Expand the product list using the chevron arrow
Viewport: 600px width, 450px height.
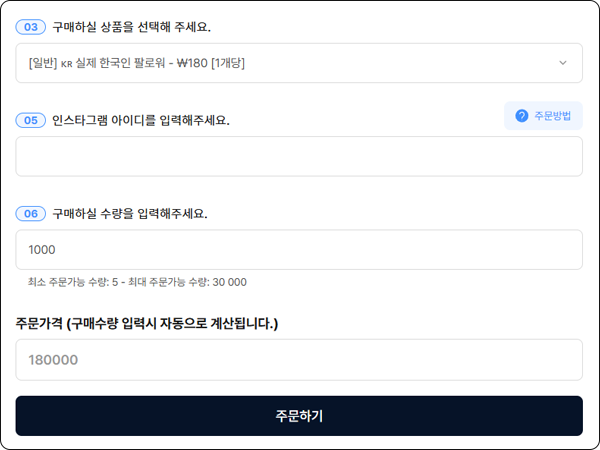point(561,63)
